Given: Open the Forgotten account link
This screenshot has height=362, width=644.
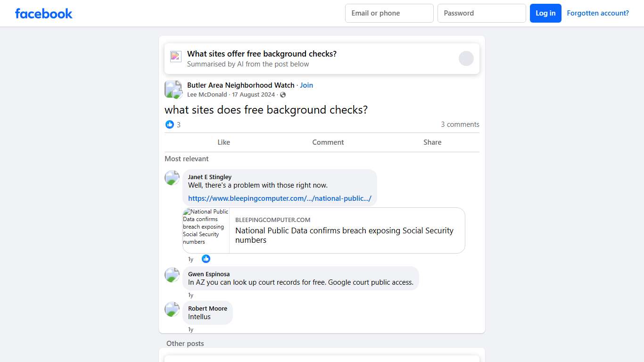Looking at the screenshot, I should coord(598,13).
